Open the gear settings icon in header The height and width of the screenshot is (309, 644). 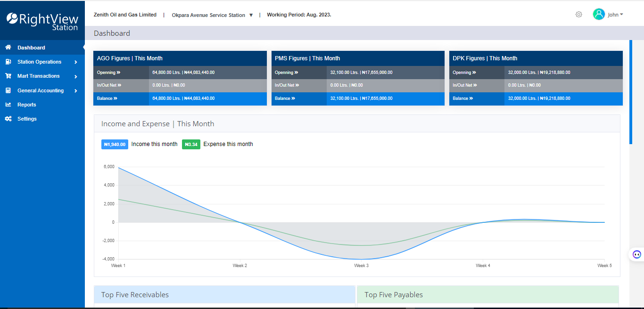[579, 15]
